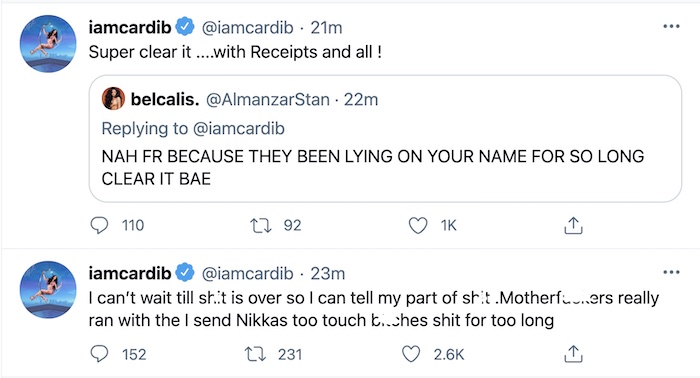Open iamcardib avatar on the second tweet
Image resolution: width=700 pixels, height=378 pixels.
[x=48, y=290]
